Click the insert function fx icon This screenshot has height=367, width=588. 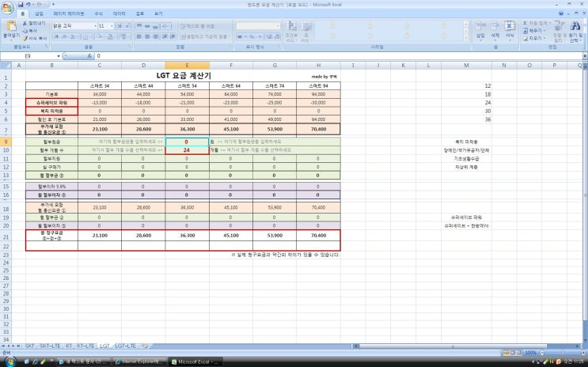click(x=89, y=56)
